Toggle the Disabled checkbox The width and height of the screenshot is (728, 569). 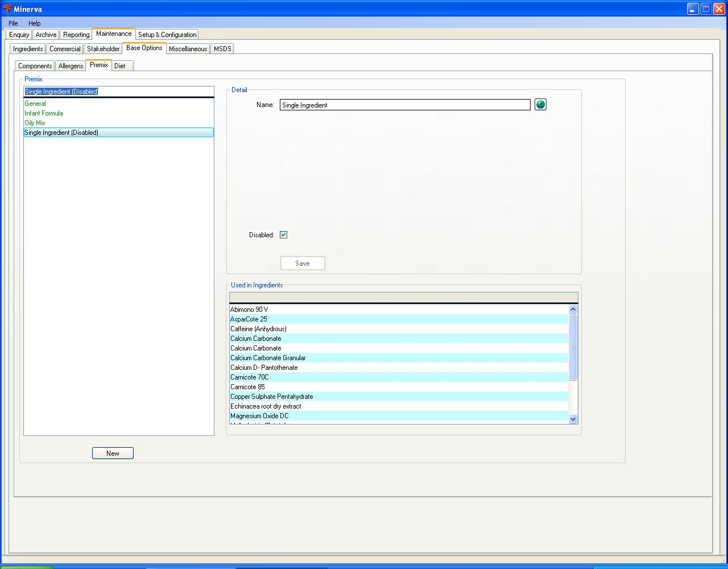pos(283,234)
